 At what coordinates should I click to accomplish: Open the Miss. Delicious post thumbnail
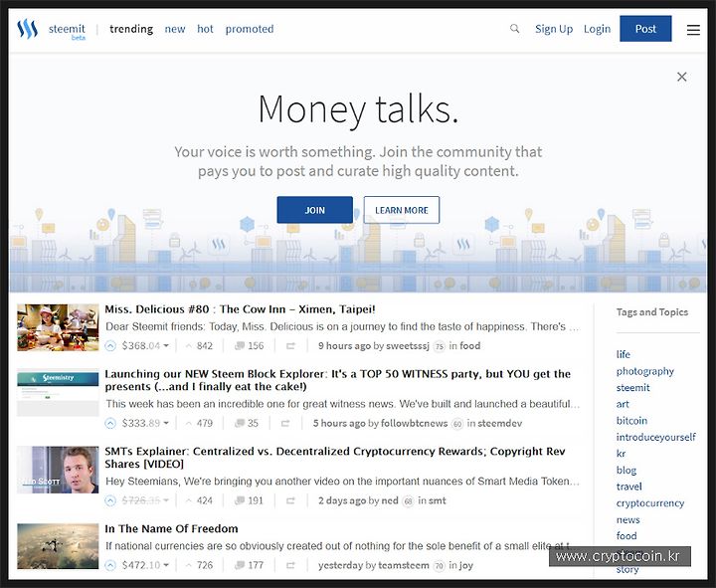pyautogui.click(x=58, y=327)
